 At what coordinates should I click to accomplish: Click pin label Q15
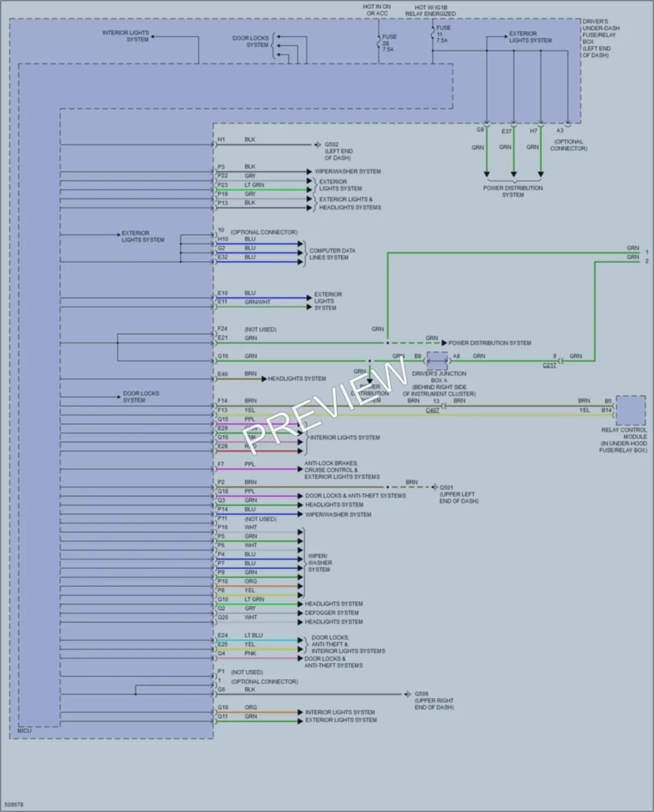pos(222,419)
